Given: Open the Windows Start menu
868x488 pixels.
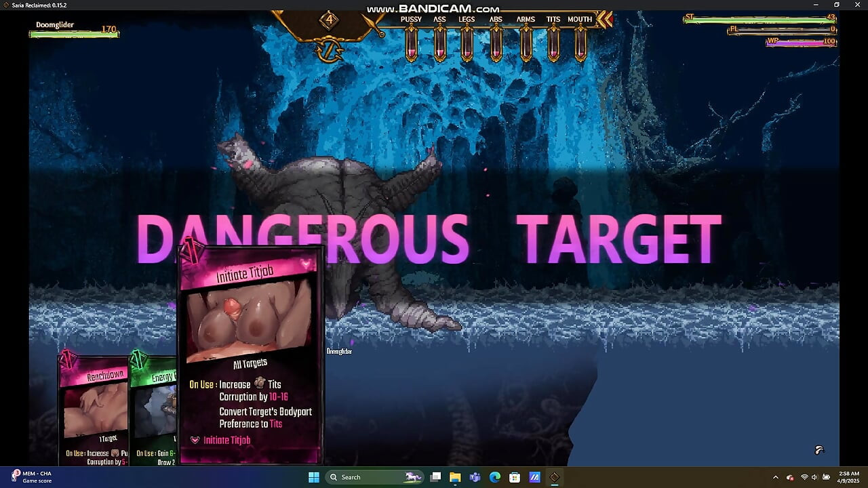Looking at the screenshot, I should pos(314,477).
